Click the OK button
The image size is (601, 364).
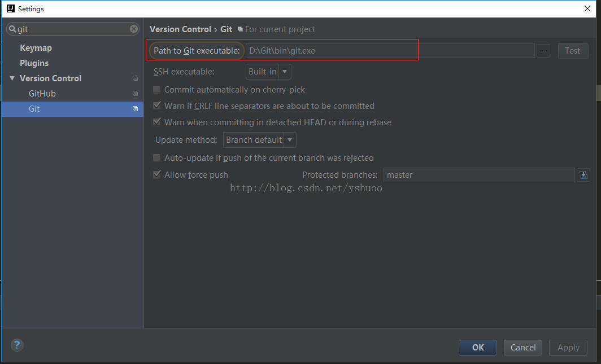tap(478, 348)
